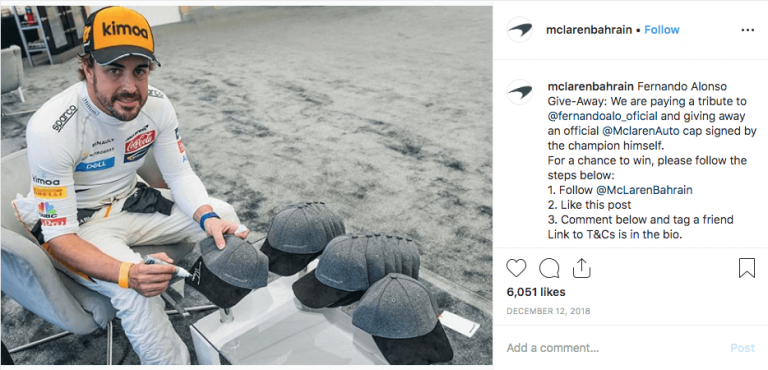This screenshot has height=370, width=768.
Task: Open mclarenbahrain profile from header username
Action: pyautogui.click(x=589, y=30)
